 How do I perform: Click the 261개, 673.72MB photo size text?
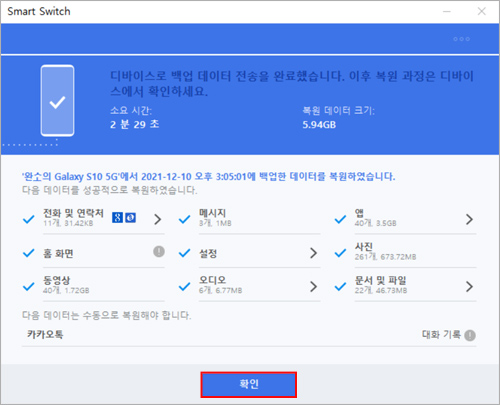coord(385,257)
